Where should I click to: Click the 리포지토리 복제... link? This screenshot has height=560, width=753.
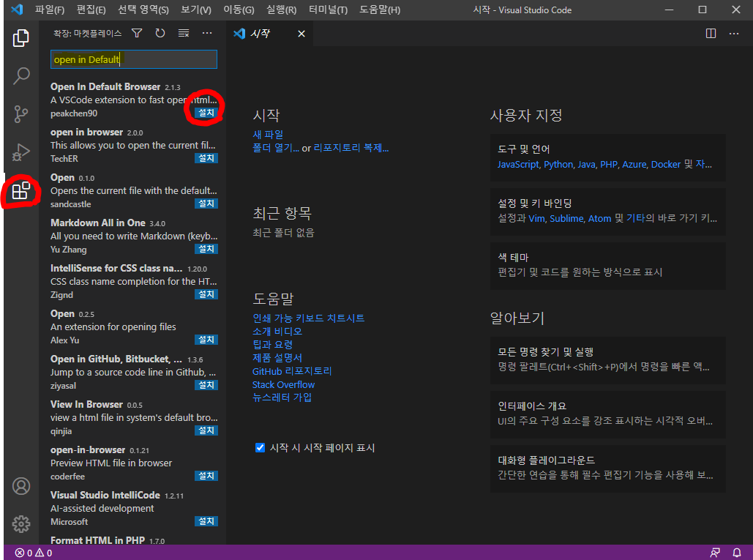point(351,148)
